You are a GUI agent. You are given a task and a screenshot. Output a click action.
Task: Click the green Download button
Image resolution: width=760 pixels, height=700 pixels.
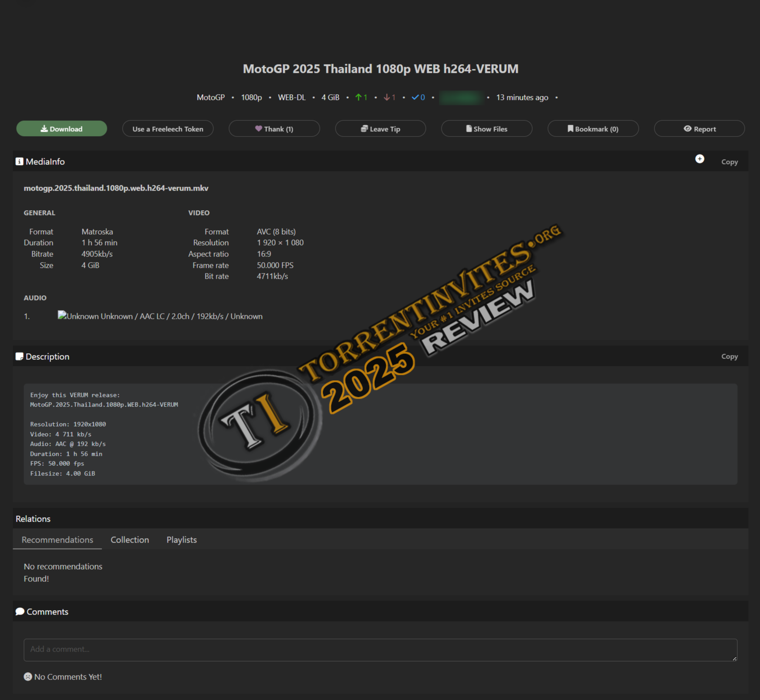point(62,129)
